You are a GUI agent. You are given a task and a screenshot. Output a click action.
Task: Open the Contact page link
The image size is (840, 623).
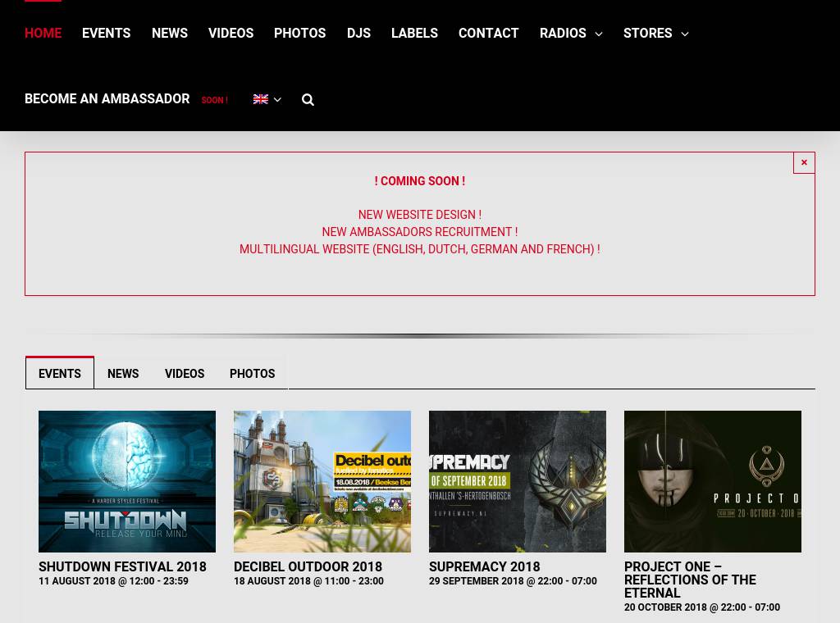coord(489,33)
